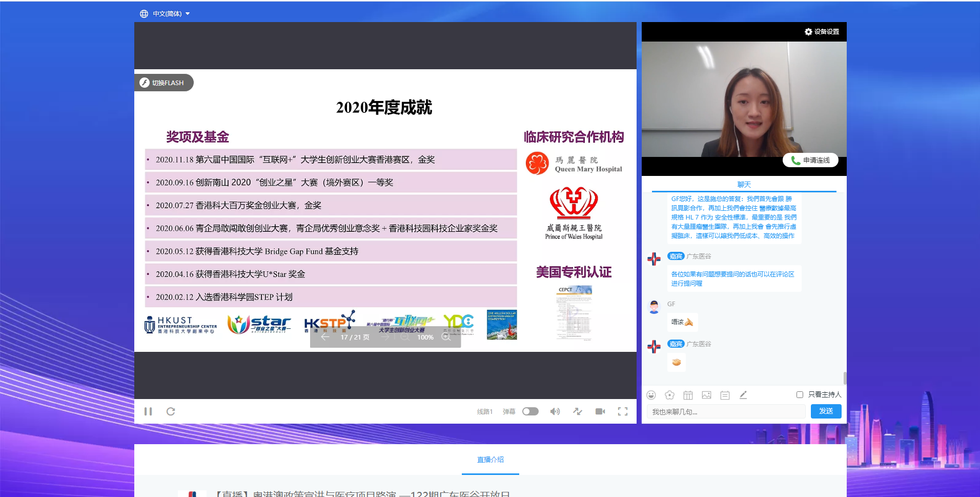
Task: Select the 线路1 line selector
Action: 484,411
